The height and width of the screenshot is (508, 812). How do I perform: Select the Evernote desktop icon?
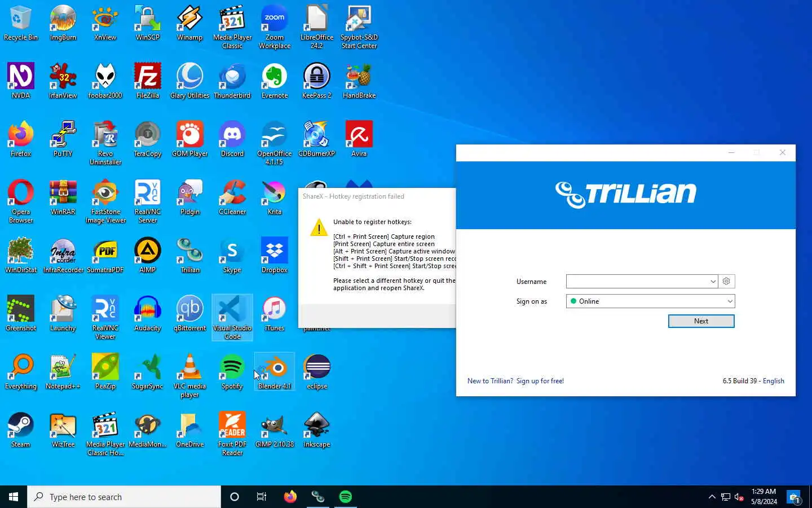[275, 81]
